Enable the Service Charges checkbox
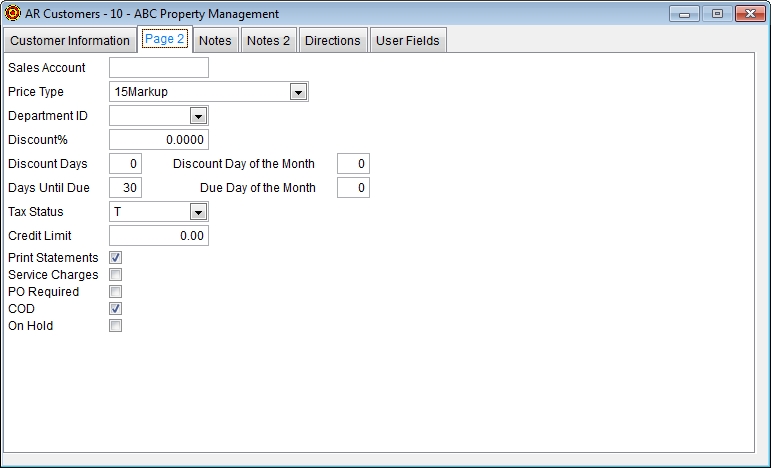 click(116, 275)
